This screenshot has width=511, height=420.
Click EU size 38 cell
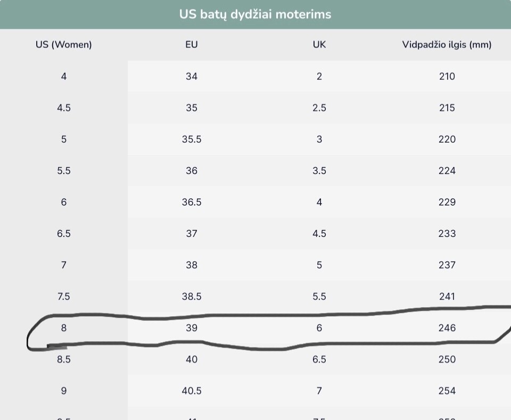(192, 265)
